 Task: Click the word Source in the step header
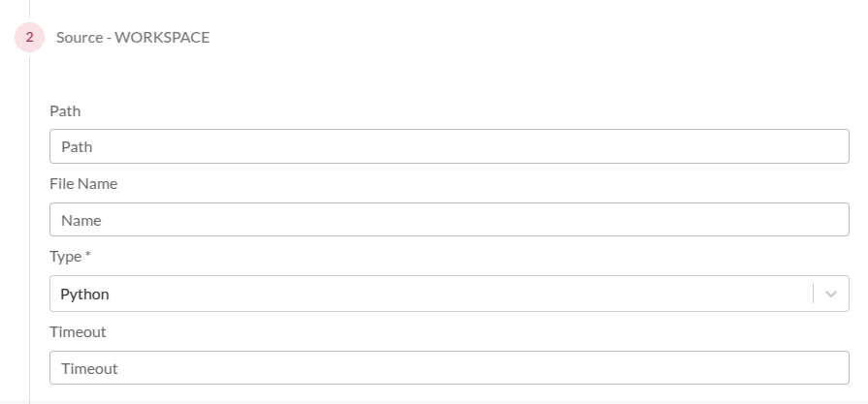coord(79,38)
